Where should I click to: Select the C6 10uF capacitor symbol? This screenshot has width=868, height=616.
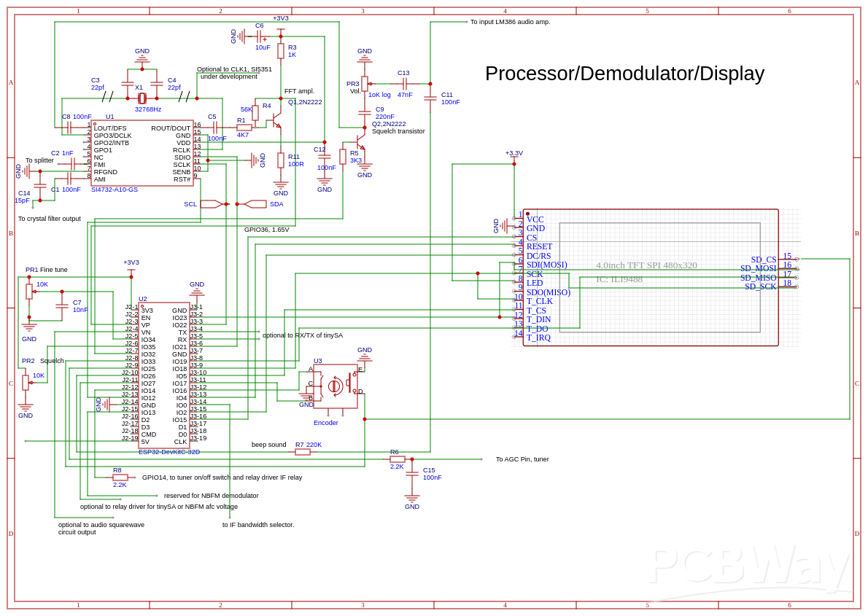[x=259, y=36]
